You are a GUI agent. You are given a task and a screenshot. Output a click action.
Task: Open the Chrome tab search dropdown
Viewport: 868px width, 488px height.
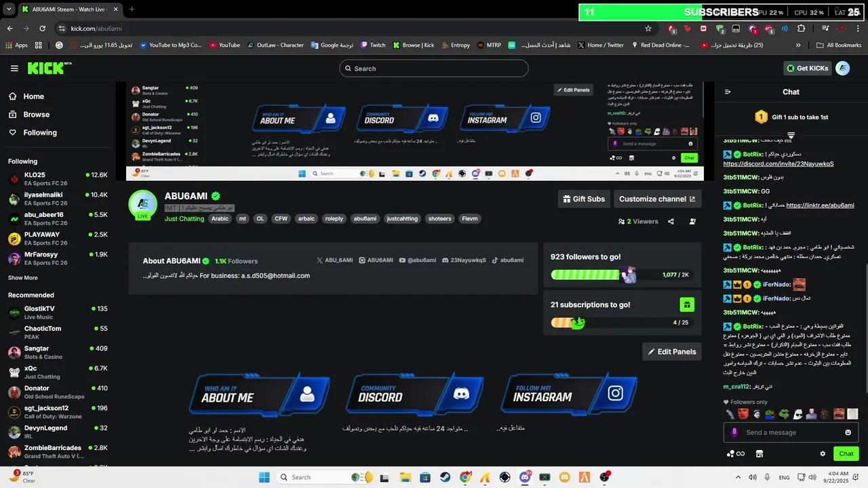pyautogui.click(x=9, y=9)
